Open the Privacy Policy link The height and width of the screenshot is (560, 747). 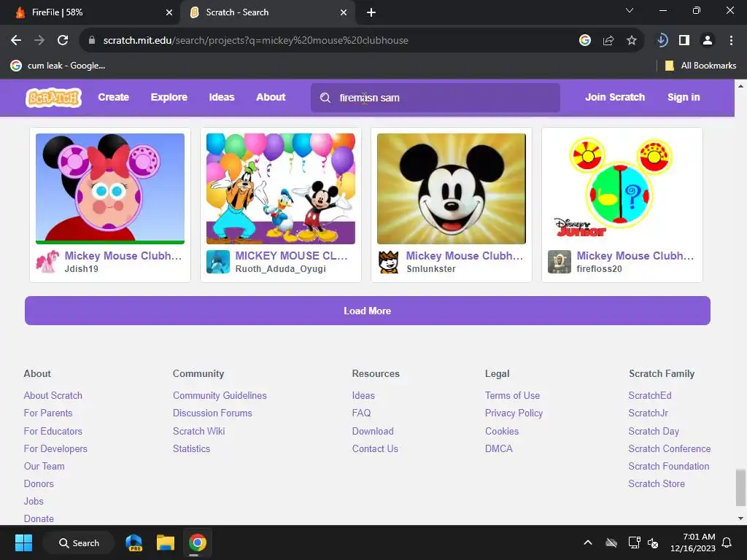tap(514, 413)
